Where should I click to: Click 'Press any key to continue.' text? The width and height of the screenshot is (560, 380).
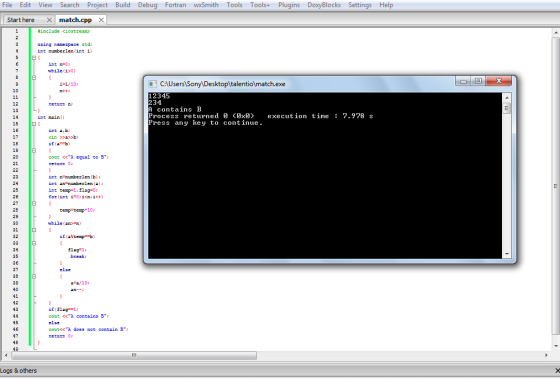point(205,122)
